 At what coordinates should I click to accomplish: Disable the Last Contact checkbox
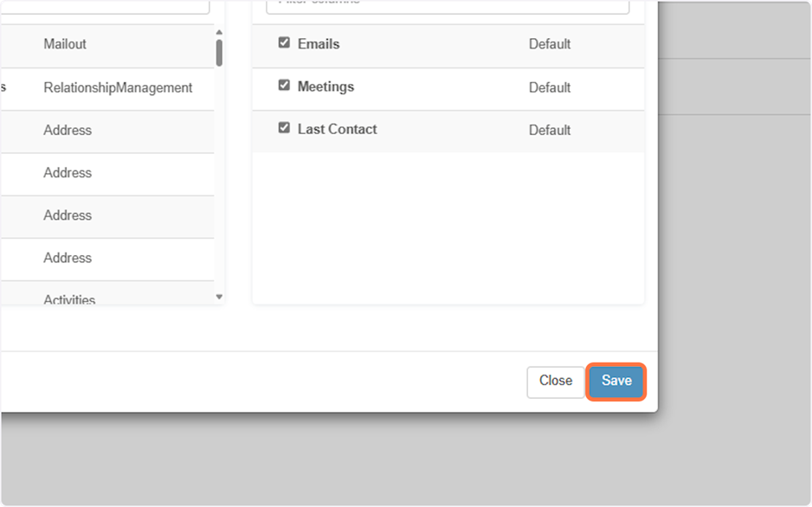click(x=284, y=128)
